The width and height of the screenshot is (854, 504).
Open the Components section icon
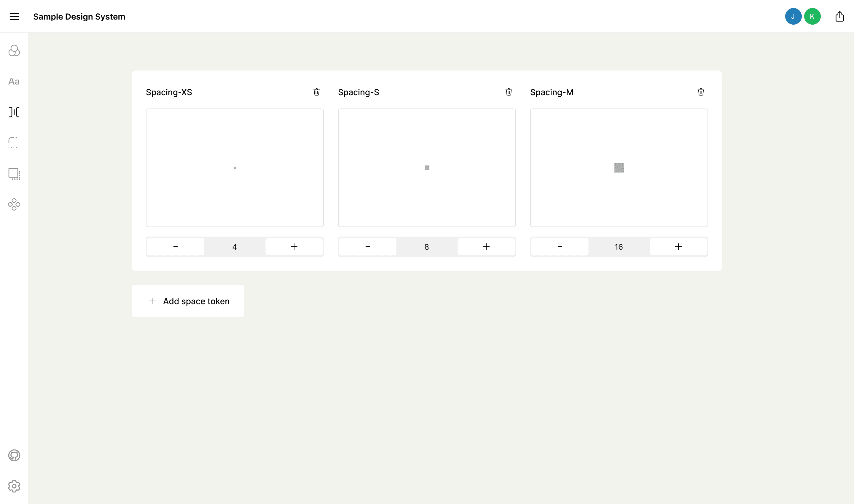point(14,205)
